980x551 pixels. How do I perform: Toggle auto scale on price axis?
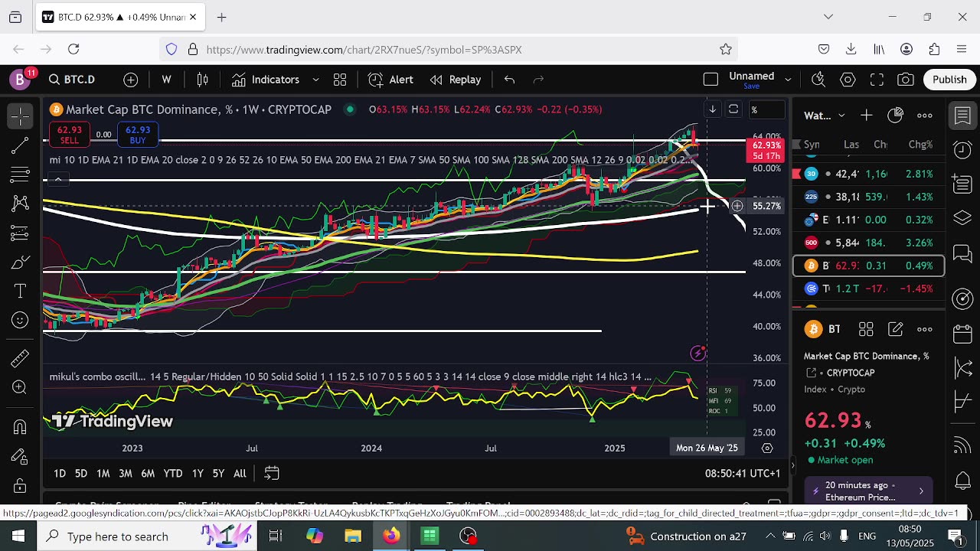pyautogui.click(x=733, y=109)
